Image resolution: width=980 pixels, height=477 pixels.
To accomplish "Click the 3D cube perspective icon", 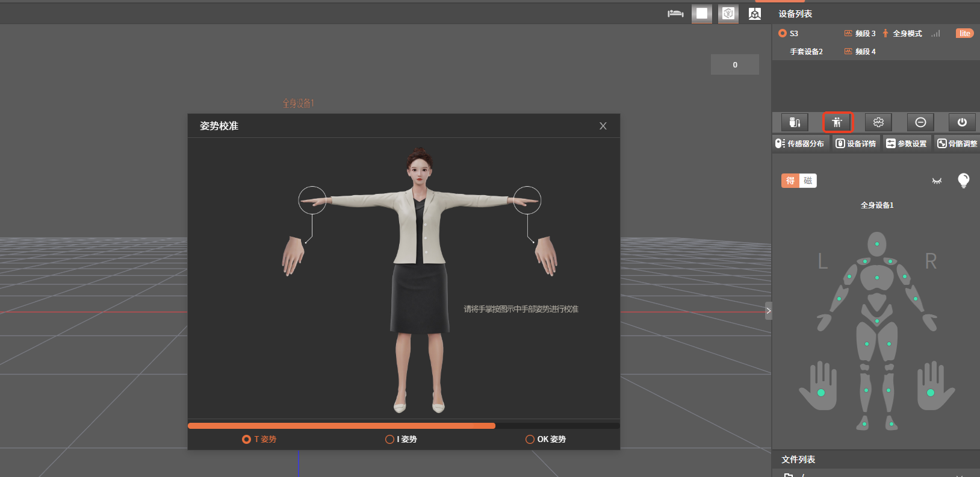I will 755,13.
